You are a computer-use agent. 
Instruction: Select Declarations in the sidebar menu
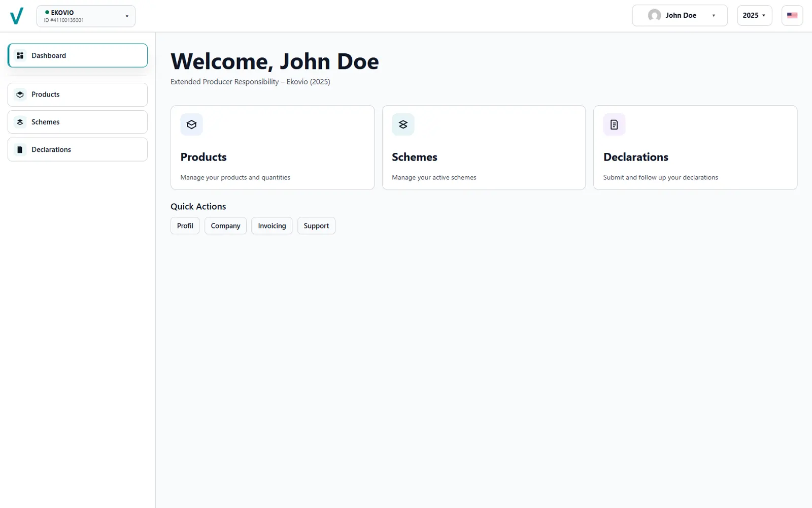pos(51,149)
